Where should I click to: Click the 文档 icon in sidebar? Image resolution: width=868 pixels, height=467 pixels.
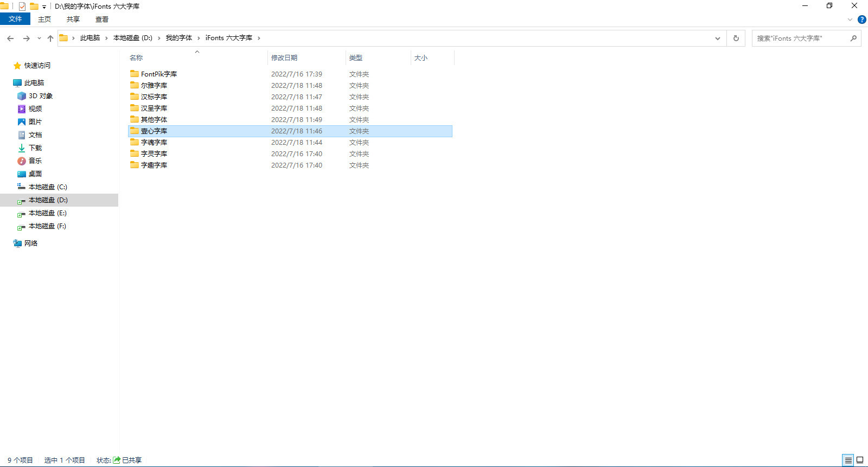[x=22, y=135]
